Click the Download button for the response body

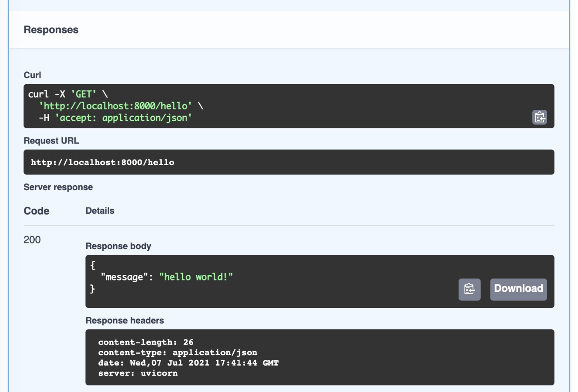[518, 288]
